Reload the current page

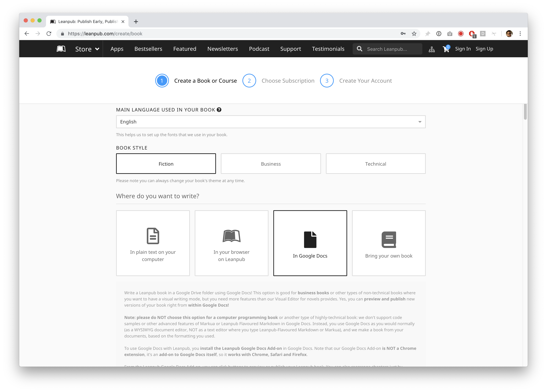click(x=49, y=34)
